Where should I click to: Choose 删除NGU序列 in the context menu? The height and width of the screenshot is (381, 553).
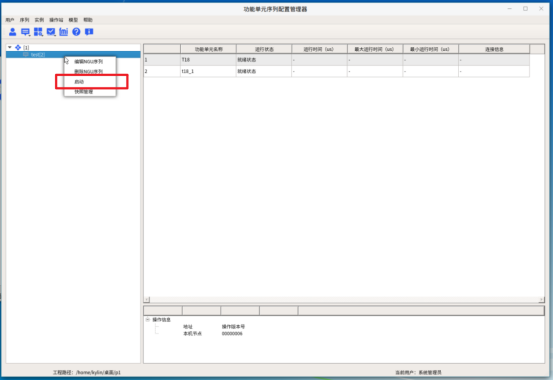90,72
